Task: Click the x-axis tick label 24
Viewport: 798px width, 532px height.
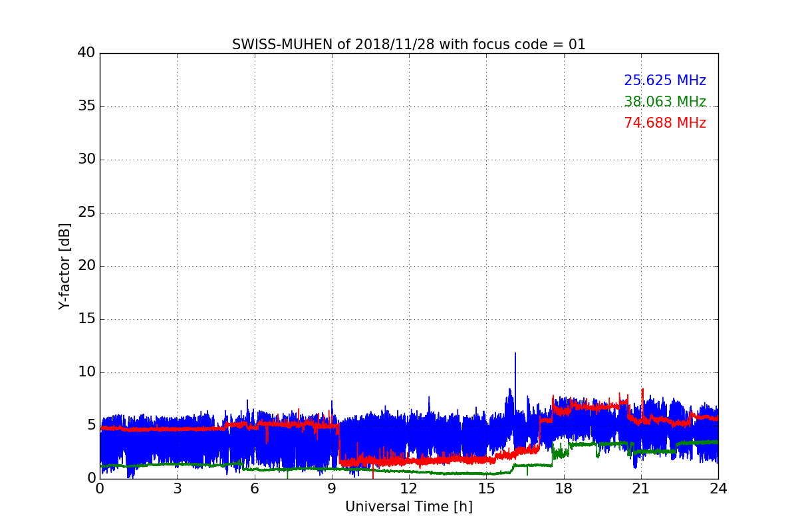Action: click(718, 488)
